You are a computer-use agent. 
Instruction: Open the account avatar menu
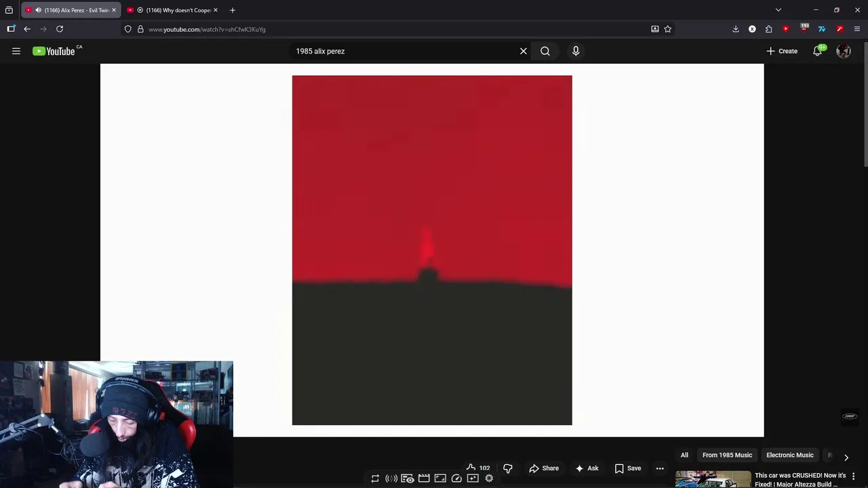coord(844,51)
